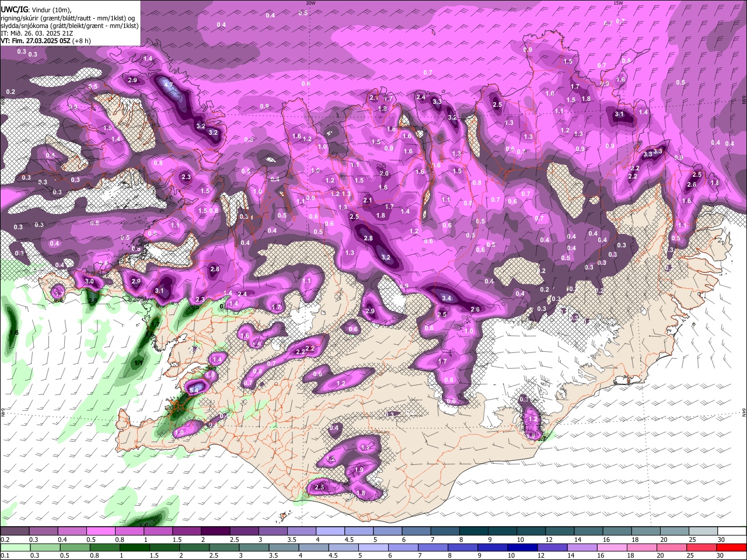Click the light grey 25–30 snow legend swatch
This screenshot has height=560, width=747.
click(x=704, y=531)
